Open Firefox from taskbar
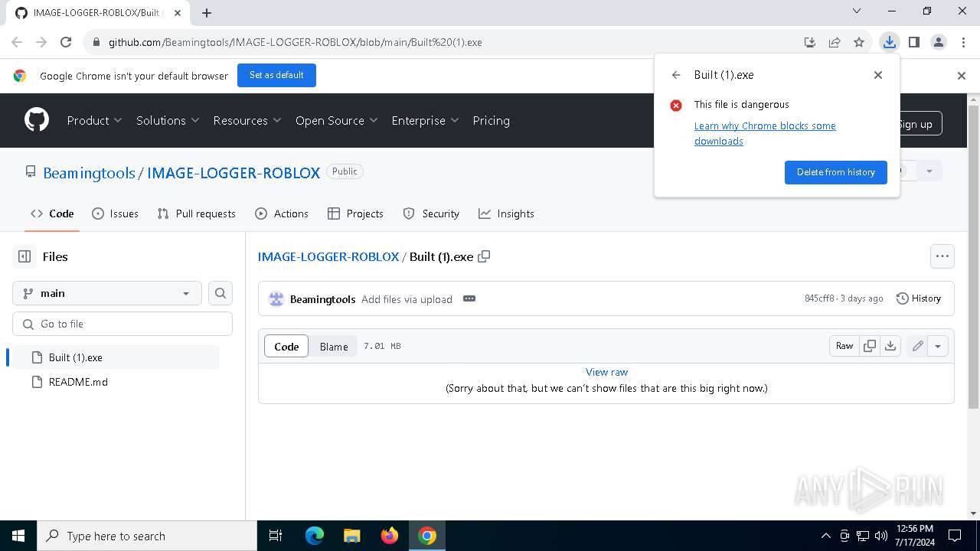The height and width of the screenshot is (551, 980). [389, 536]
